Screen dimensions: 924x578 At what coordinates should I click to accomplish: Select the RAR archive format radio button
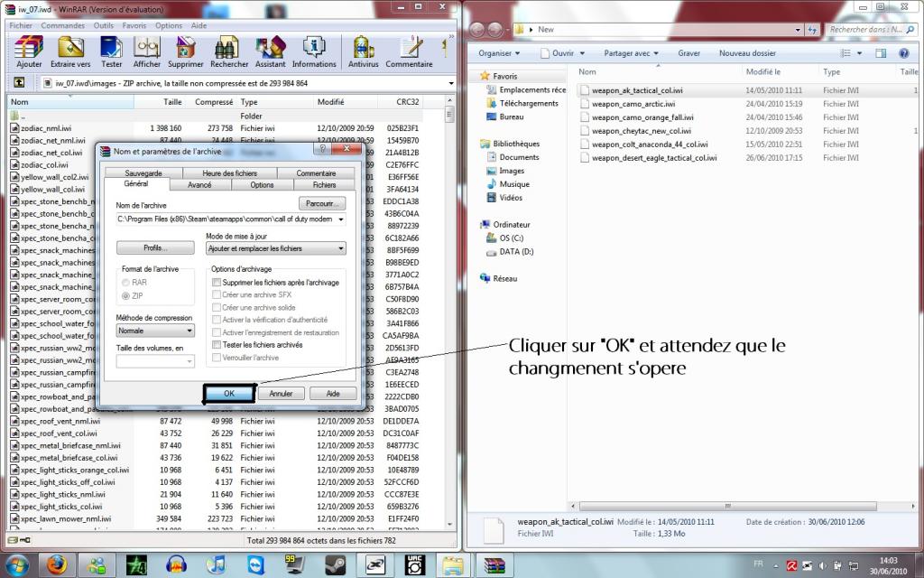(125, 283)
